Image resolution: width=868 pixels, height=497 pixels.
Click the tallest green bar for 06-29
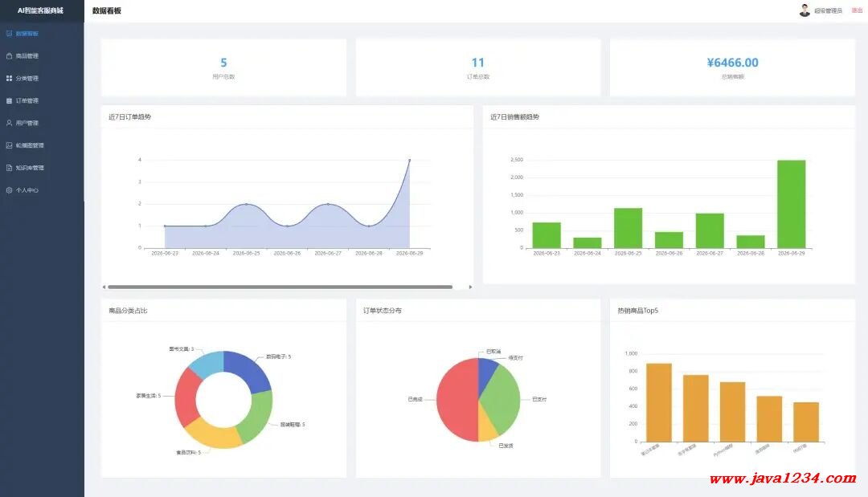(791, 204)
